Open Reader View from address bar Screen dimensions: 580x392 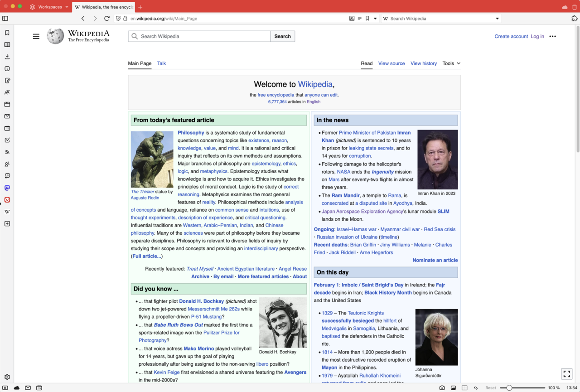click(359, 19)
